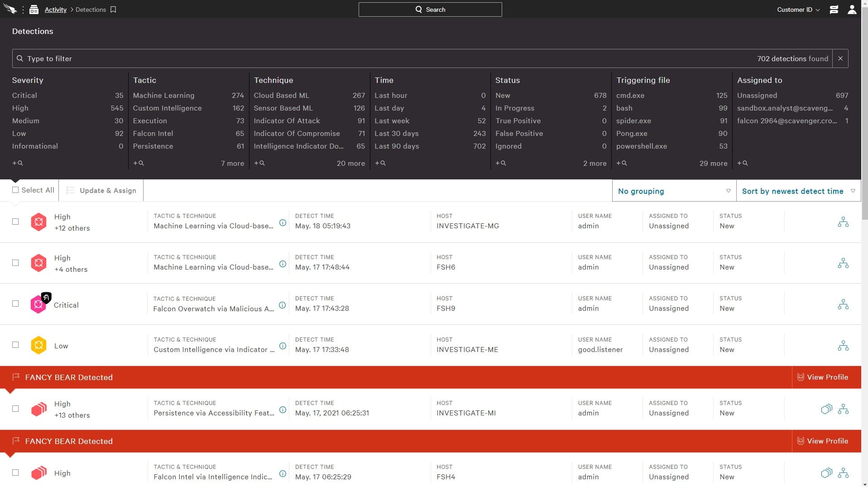The width and height of the screenshot is (868, 487).
Task: Open the notifications messages icon
Action: point(834,10)
